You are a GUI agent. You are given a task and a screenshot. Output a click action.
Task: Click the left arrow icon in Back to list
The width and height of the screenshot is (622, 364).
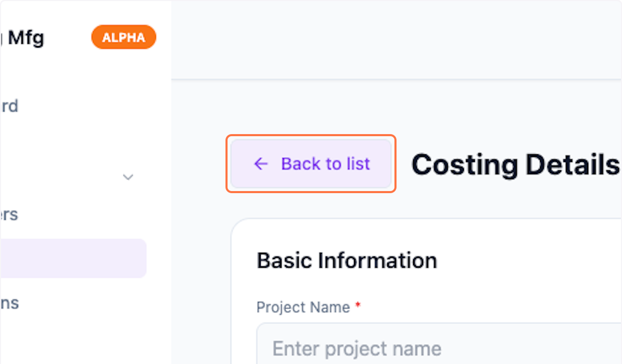point(260,164)
